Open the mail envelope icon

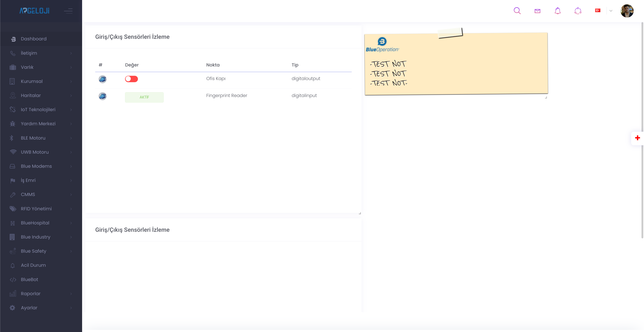(537, 11)
